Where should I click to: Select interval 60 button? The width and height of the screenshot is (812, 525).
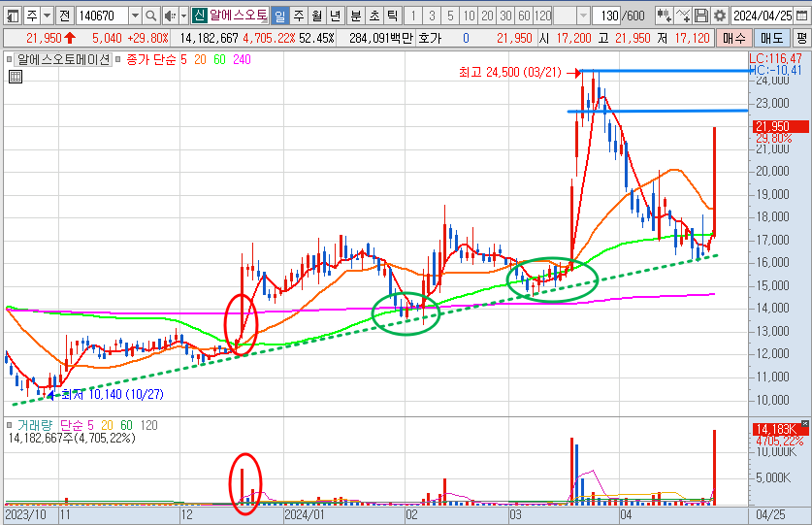coord(524,16)
